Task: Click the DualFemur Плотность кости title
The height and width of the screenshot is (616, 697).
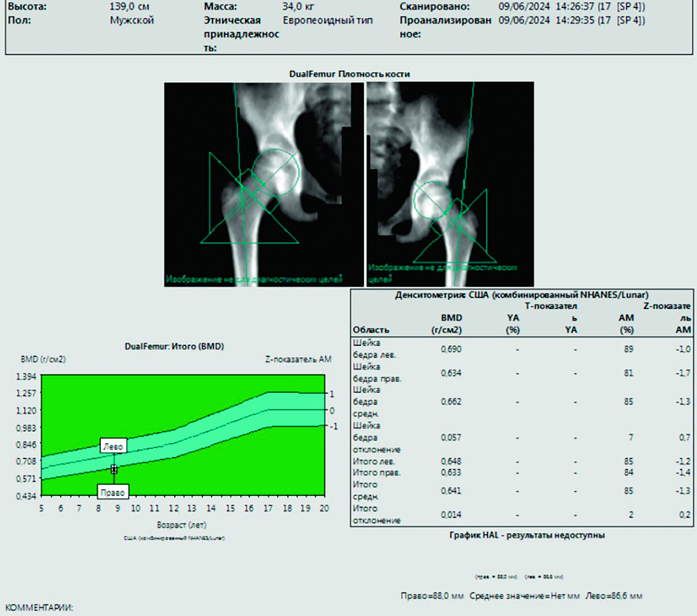Action: point(349,74)
